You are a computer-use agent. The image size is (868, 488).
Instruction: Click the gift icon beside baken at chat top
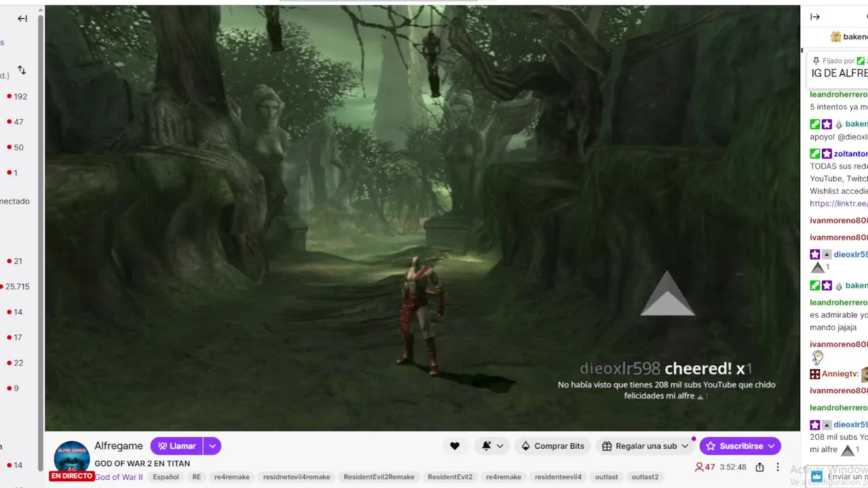pos(835,37)
